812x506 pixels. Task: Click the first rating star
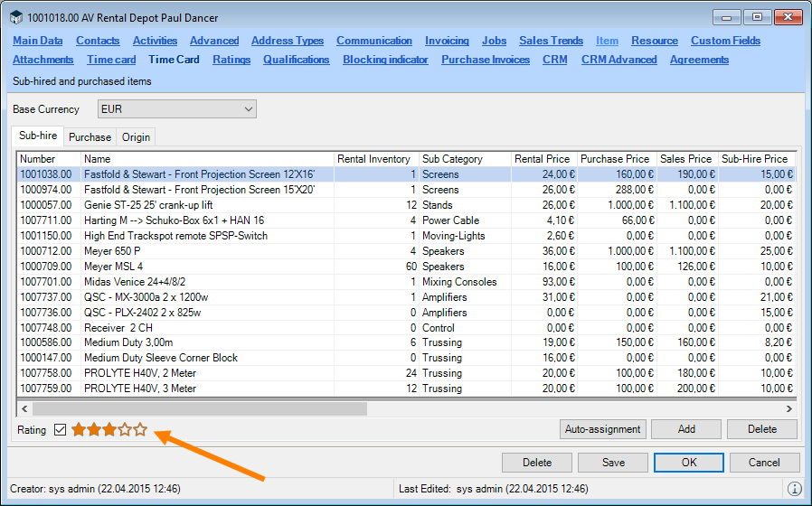tap(79, 430)
